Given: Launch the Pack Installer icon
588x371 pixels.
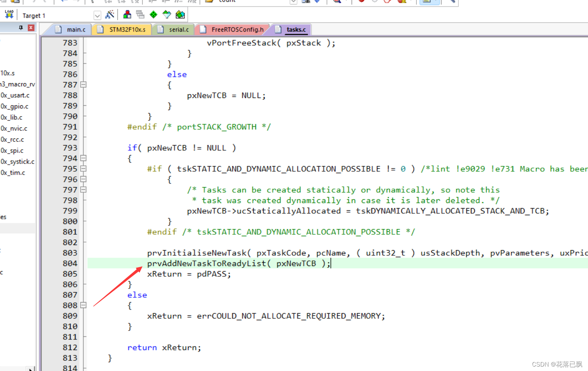Looking at the screenshot, I should pos(180,15).
